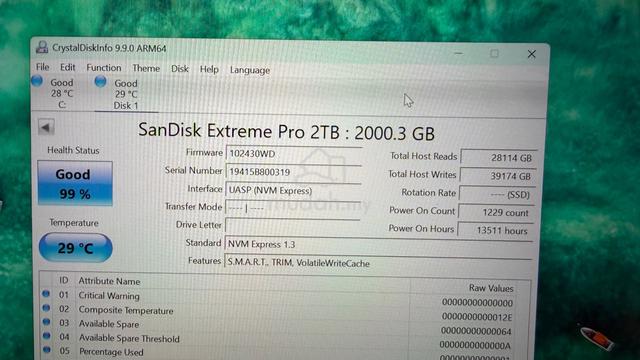The width and height of the screenshot is (640, 360).
Task: Click the CrystalDiskInfo title bar app icon
Action: click(42, 47)
